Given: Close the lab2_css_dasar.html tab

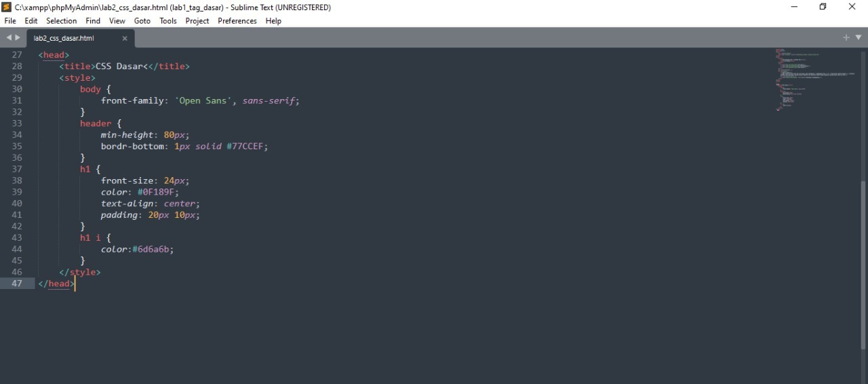Looking at the screenshot, I should point(125,39).
